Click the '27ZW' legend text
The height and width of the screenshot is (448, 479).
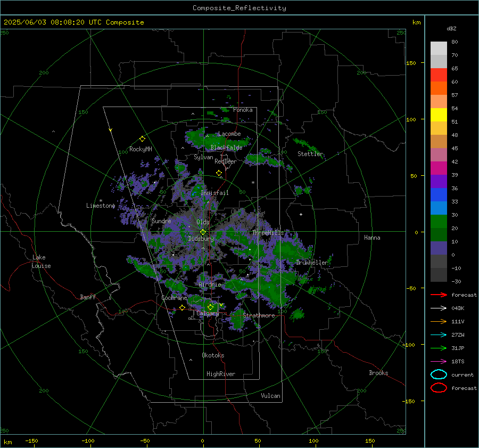(458, 335)
